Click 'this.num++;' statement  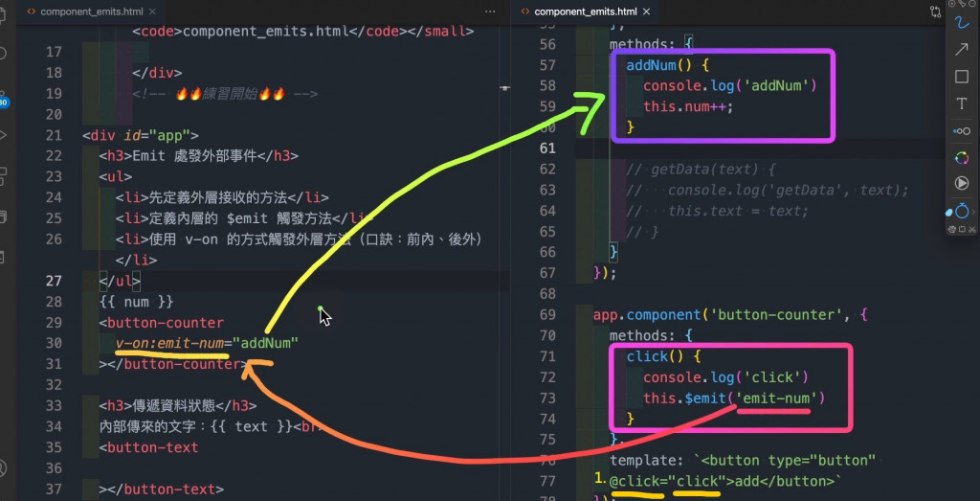pyautogui.click(x=688, y=106)
